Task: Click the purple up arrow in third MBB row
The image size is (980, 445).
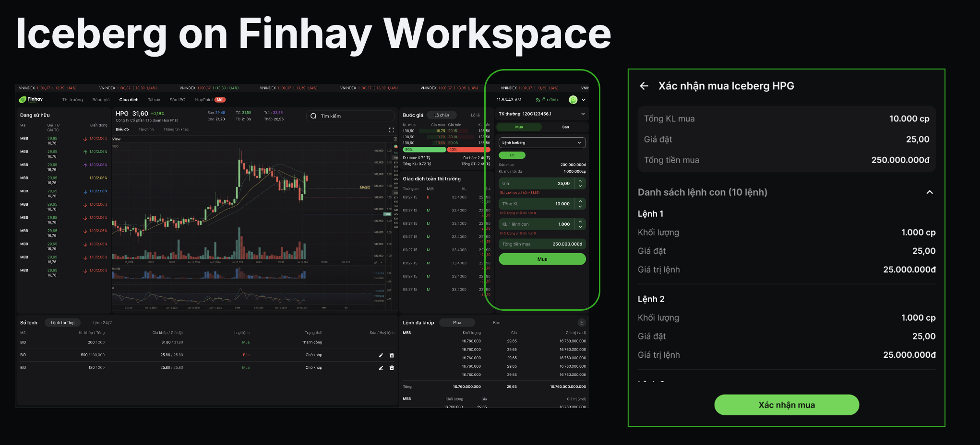Action: click(x=85, y=165)
